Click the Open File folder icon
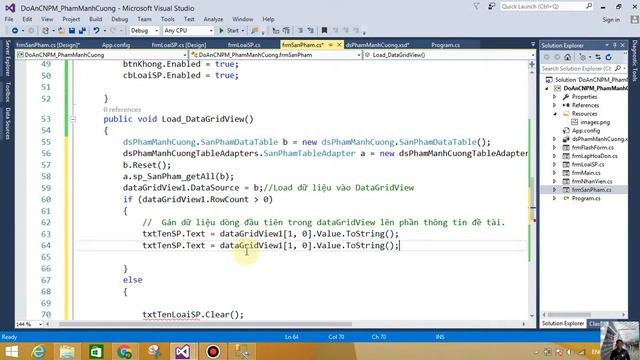This screenshot has width=640, height=360. point(61,31)
